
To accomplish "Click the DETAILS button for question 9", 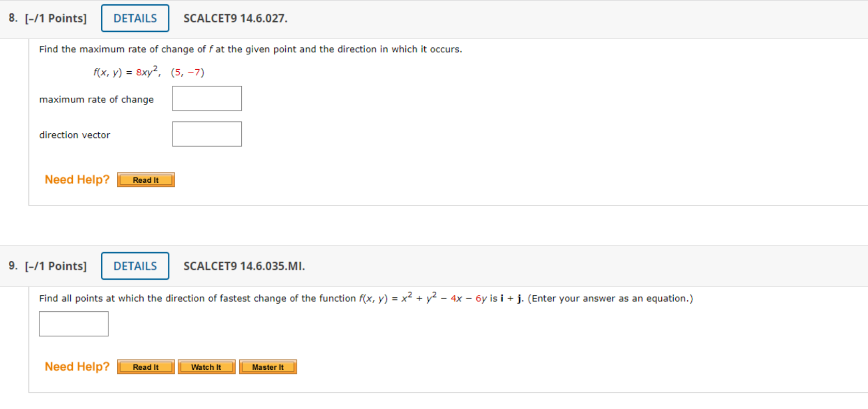I will (134, 265).
